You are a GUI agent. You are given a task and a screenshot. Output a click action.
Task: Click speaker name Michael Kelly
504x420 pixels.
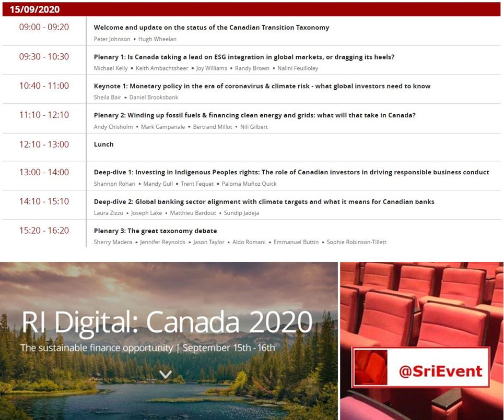click(x=111, y=68)
